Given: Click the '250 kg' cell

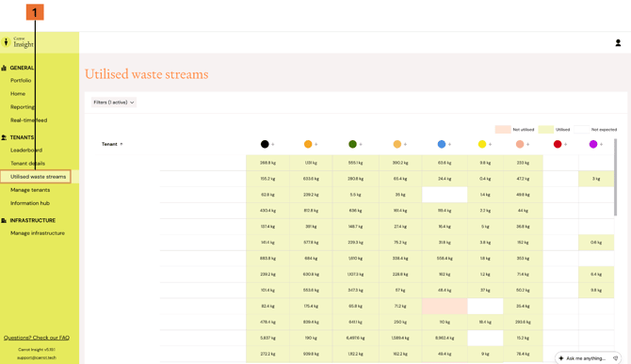Looking at the screenshot, I should (x=400, y=323).
